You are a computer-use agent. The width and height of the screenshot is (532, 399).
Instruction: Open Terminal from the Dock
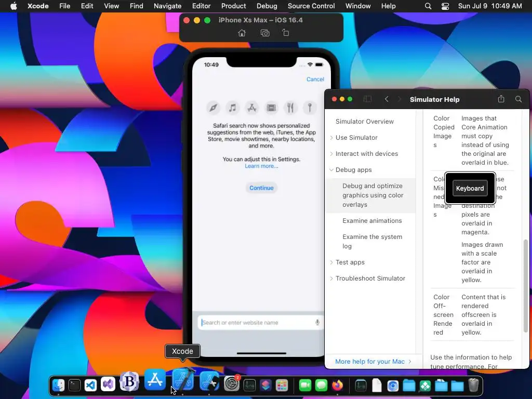coord(74,385)
